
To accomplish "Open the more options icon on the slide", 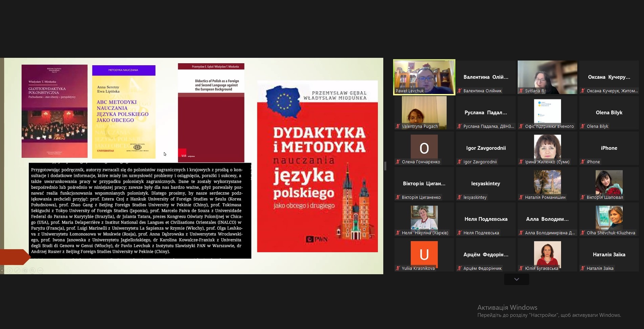I will 40,270.
